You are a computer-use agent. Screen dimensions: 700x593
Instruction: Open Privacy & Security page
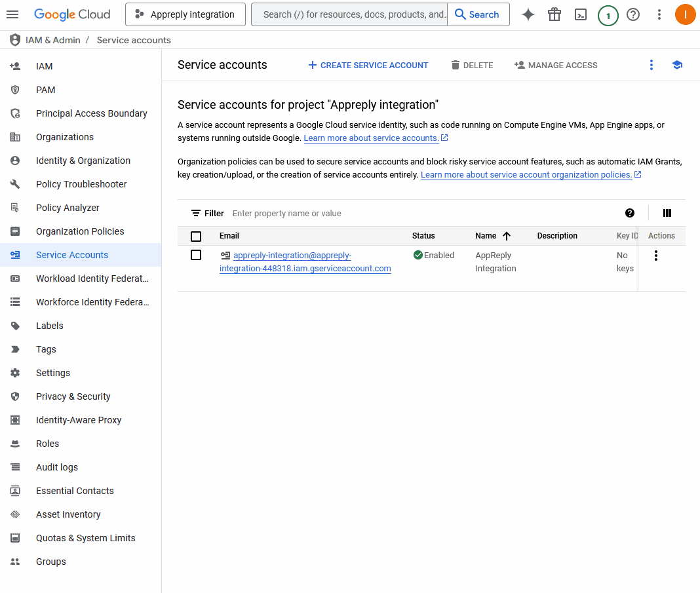pos(81,396)
